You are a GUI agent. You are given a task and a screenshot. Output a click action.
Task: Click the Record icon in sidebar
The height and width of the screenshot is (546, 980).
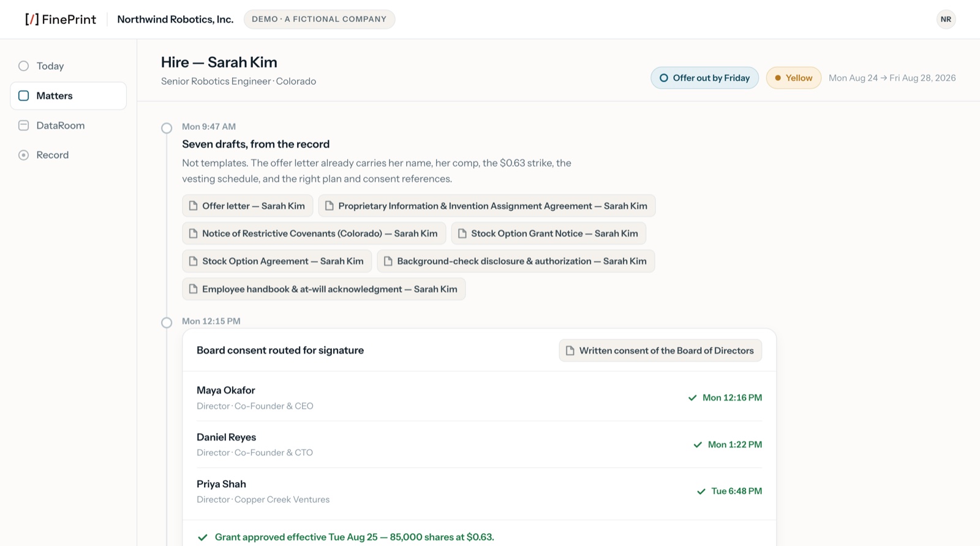(x=23, y=155)
